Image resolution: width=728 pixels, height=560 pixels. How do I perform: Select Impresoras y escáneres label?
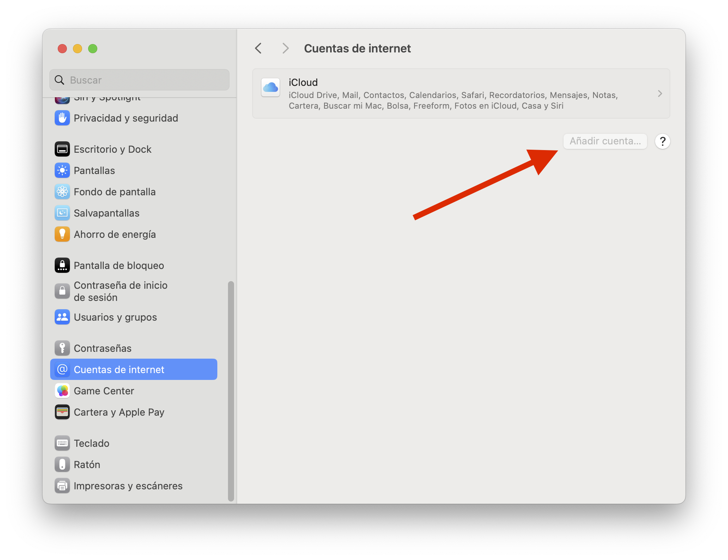pyautogui.click(x=128, y=486)
